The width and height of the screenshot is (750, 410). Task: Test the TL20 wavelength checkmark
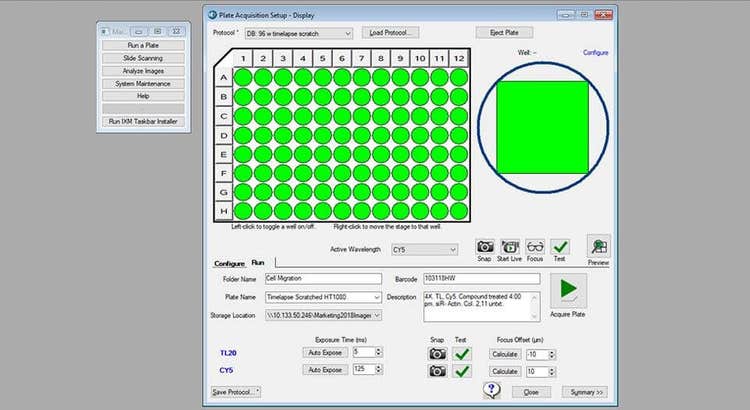click(x=462, y=354)
